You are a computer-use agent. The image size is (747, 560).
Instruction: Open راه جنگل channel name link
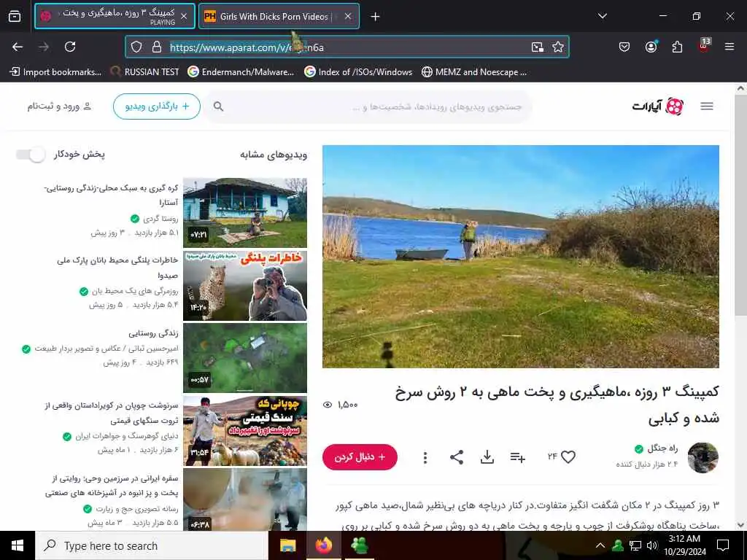pyautogui.click(x=662, y=448)
